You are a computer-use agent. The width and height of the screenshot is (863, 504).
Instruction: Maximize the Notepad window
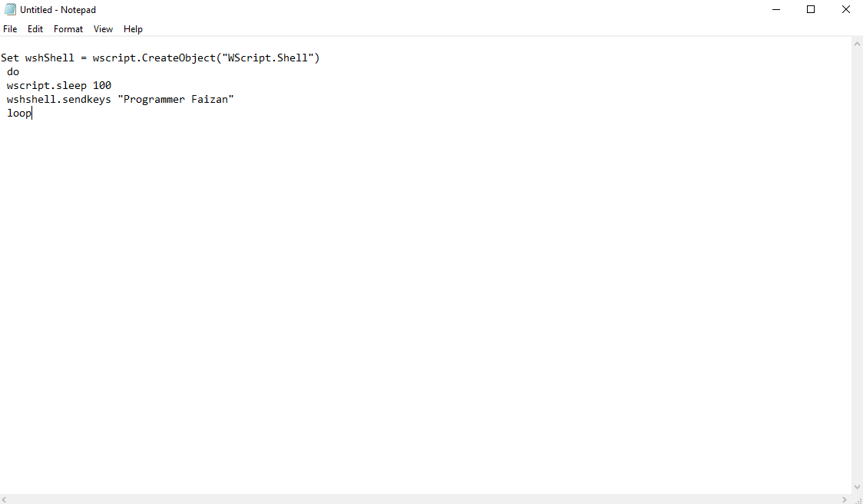pos(811,10)
